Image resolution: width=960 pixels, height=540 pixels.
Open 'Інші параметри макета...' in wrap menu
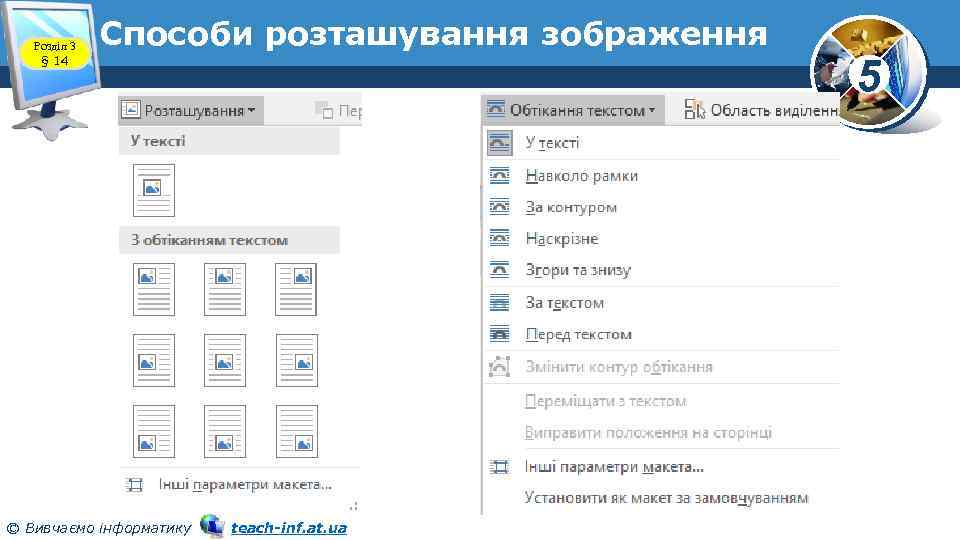point(661,467)
